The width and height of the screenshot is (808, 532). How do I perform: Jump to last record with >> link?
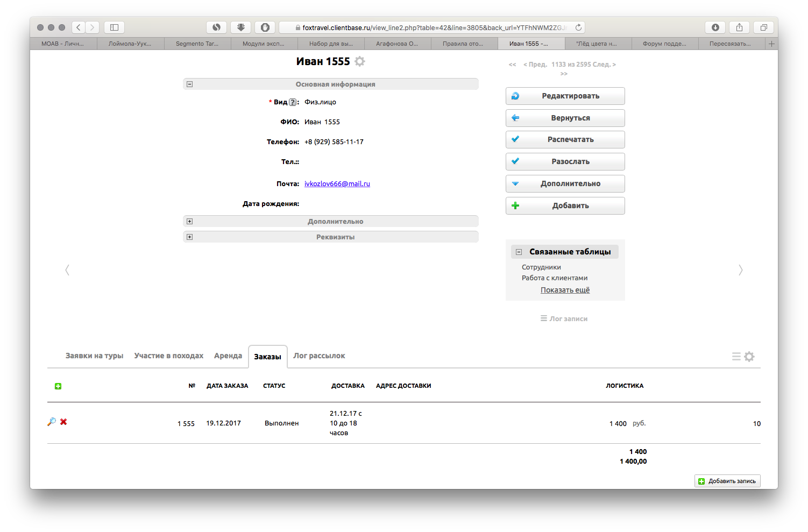click(564, 74)
